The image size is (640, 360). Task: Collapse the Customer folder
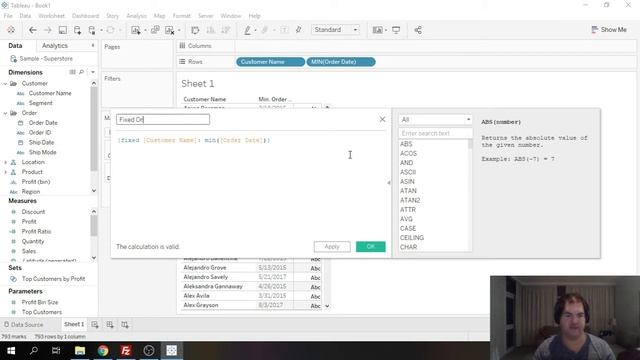5,83
